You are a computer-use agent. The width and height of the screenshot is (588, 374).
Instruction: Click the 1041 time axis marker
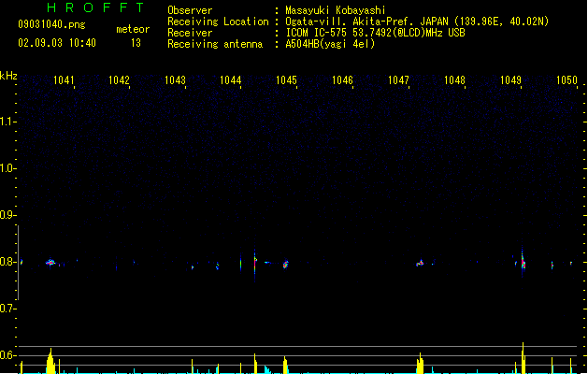pyautogui.click(x=64, y=80)
